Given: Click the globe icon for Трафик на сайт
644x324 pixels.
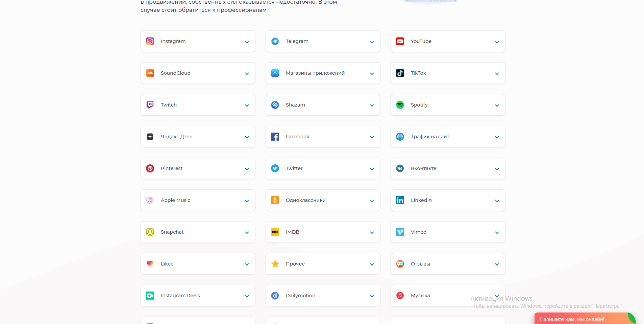Looking at the screenshot, I should [x=400, y=137].
